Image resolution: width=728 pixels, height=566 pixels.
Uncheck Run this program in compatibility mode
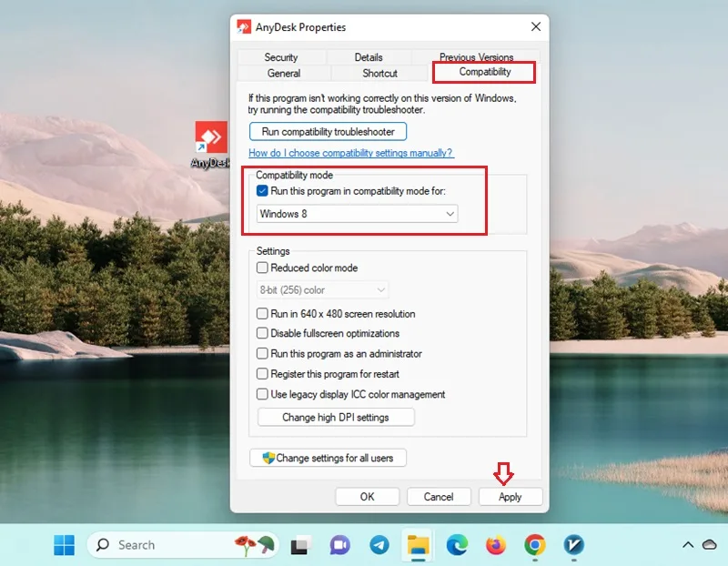pos(262,191)
